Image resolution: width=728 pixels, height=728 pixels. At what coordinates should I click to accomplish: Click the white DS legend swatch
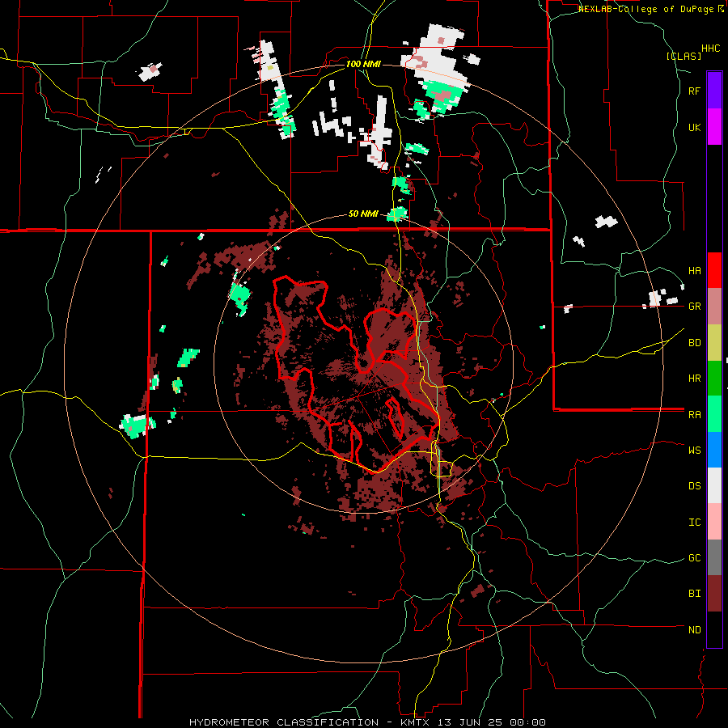714,485
